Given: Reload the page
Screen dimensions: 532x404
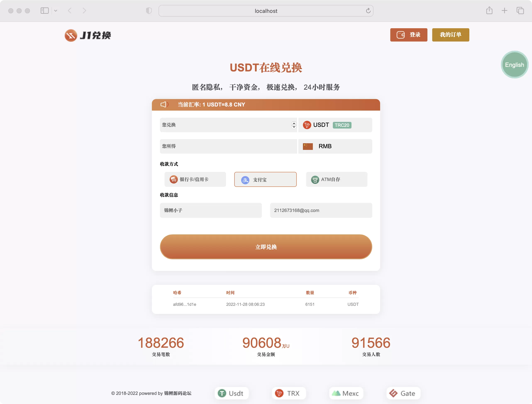Looking at the screenshot, I should point(368,11).
